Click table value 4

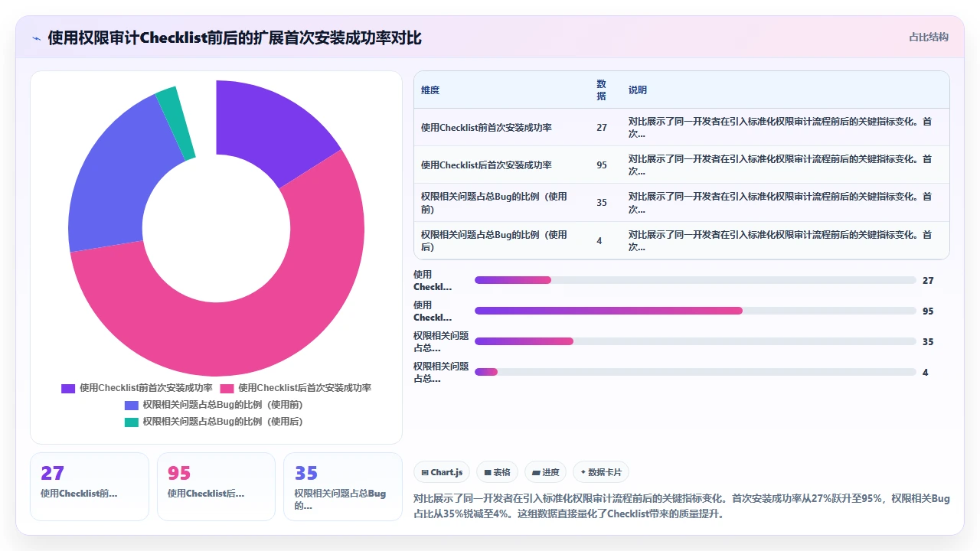pos(599,241)
